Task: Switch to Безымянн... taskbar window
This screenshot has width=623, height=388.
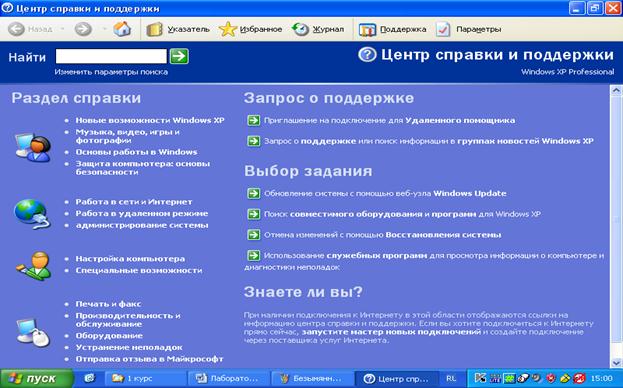Action: (312, 378)
